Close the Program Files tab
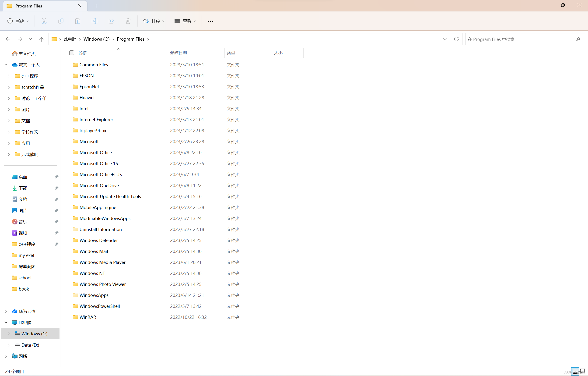The width and height of the screenshot is (588, 376). point(80,6)
